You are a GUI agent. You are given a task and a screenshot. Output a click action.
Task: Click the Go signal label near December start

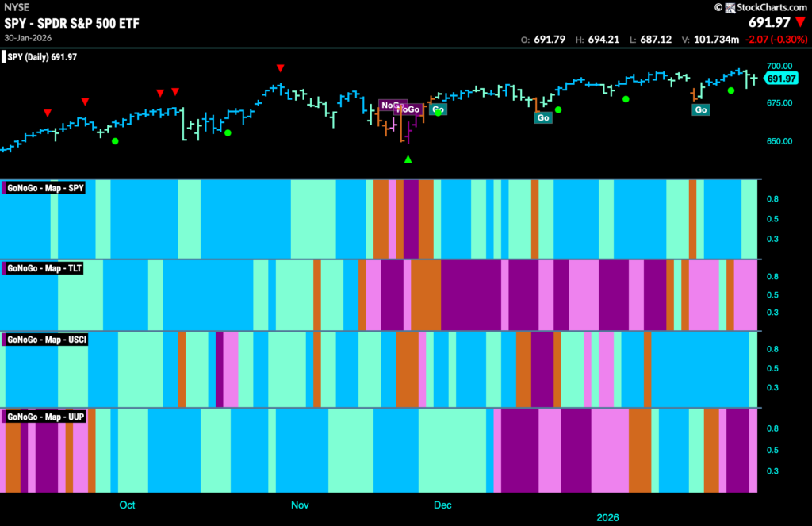click(x=438, y=109)
